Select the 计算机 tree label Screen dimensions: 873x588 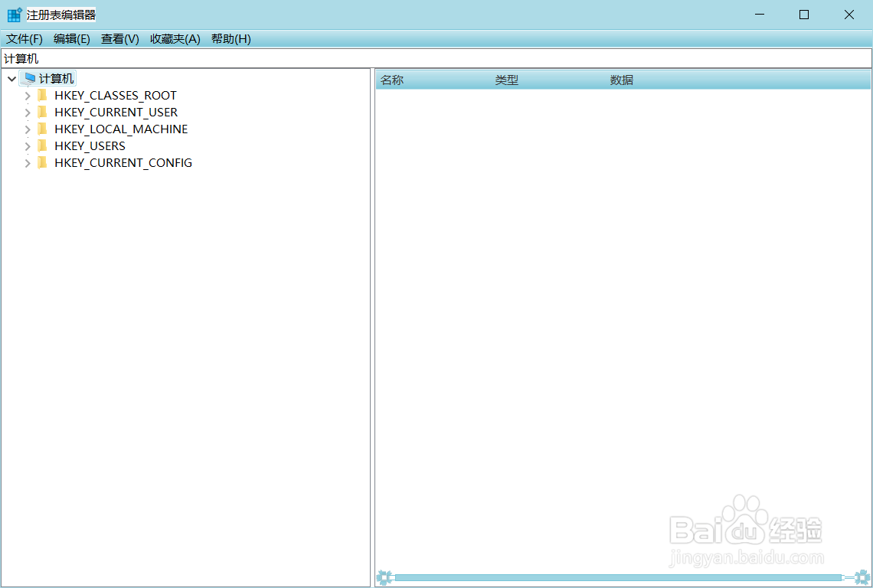56,79
